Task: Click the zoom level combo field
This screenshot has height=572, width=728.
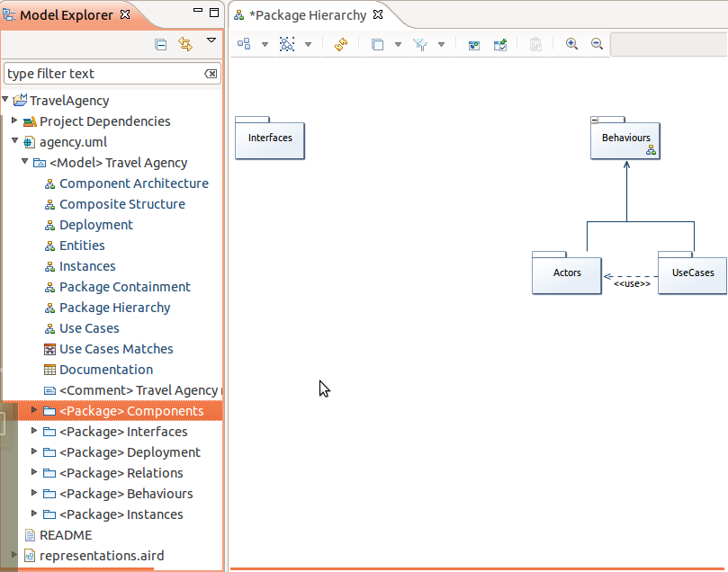Action: point(669,45)
